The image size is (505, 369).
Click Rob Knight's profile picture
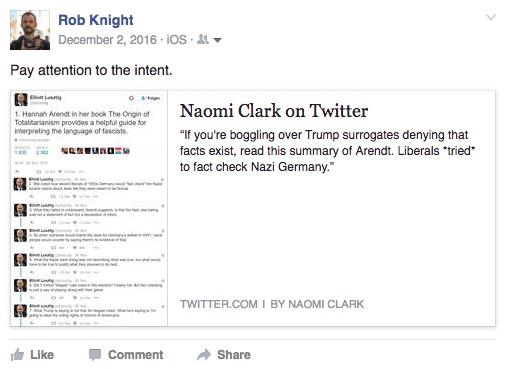pyautogui.click(x=30, y=30)
